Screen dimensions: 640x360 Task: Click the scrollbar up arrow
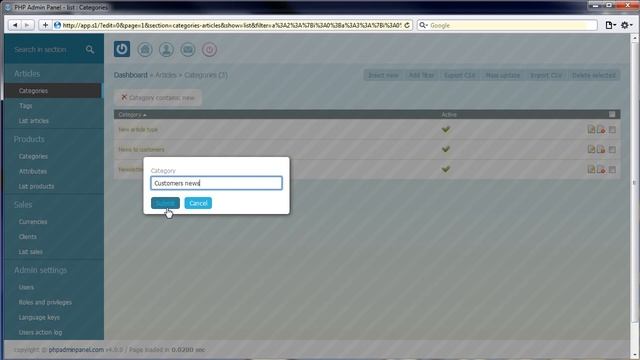pyautogui.click(x=634, y=38)
